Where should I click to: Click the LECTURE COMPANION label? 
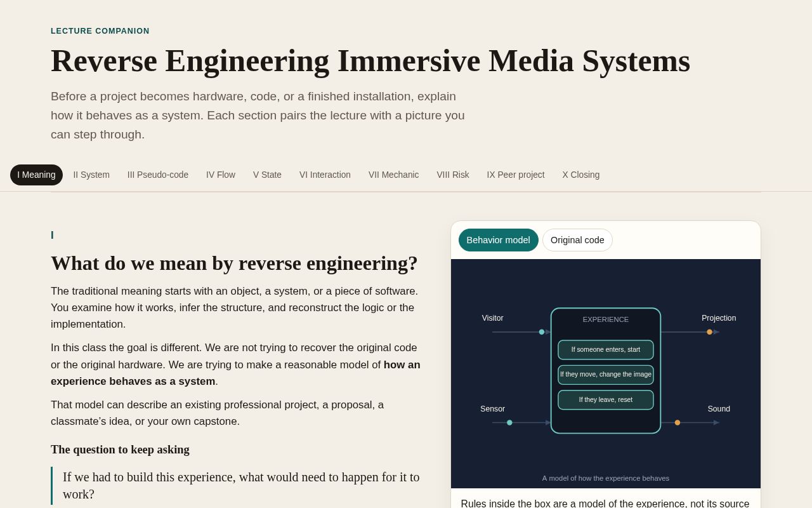(100, 31)
